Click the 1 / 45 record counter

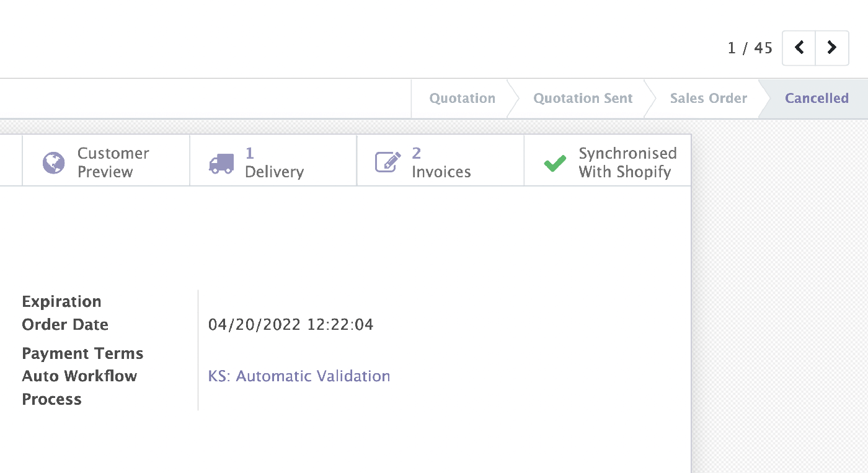point(750,48)
